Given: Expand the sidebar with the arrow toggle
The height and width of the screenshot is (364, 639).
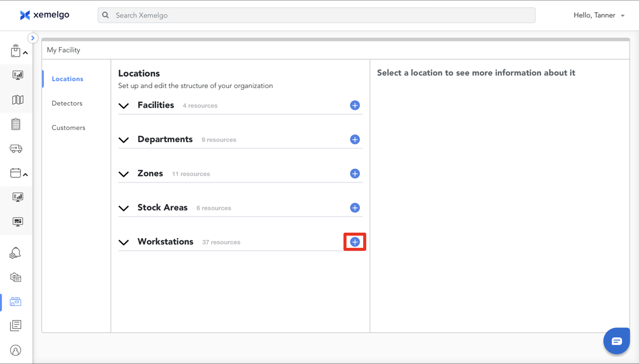Looking at the screenshot, I should [33, 38].
